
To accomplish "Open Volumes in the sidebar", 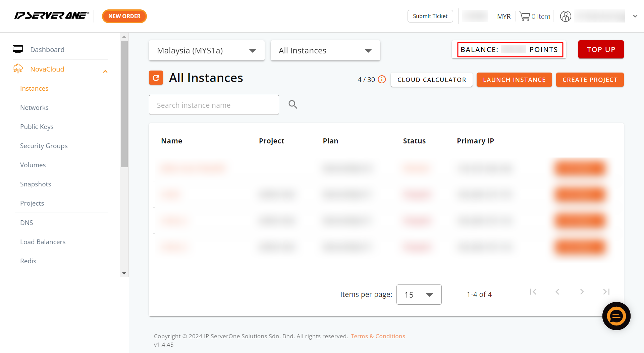I will point(33,165).
